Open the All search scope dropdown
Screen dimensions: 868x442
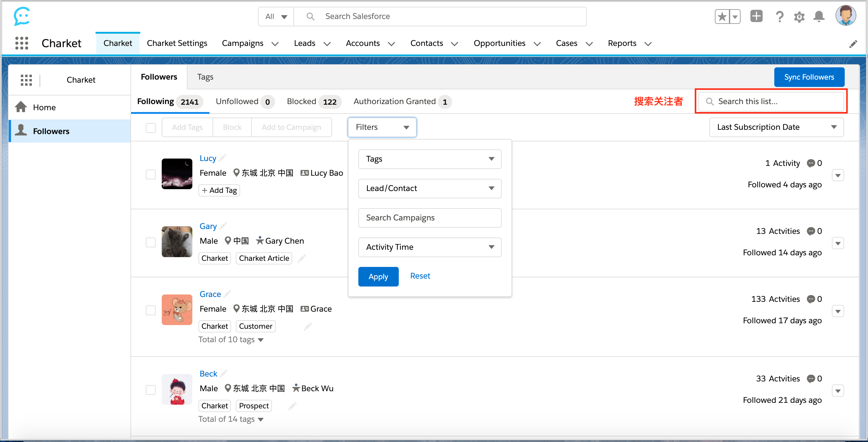click(x=276, y=17)
